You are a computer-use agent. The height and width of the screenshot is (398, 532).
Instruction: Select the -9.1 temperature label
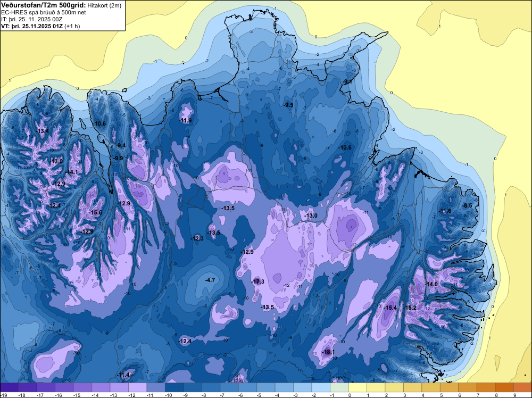click(x=347, y=82)
